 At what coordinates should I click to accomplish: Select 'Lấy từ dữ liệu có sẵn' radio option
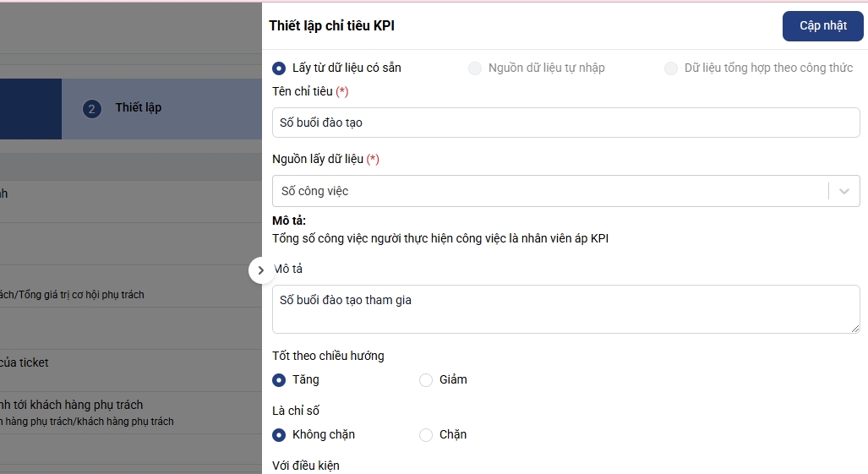(x=279, y=68)
